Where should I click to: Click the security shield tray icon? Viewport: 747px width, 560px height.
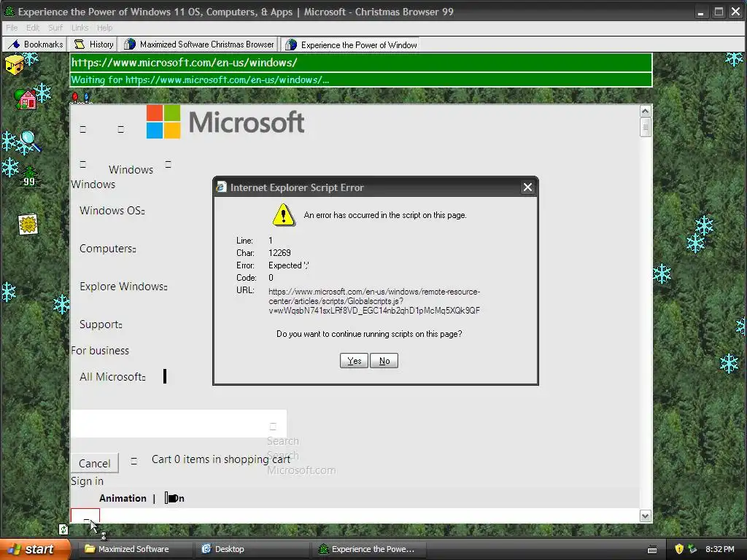[679, 549]
